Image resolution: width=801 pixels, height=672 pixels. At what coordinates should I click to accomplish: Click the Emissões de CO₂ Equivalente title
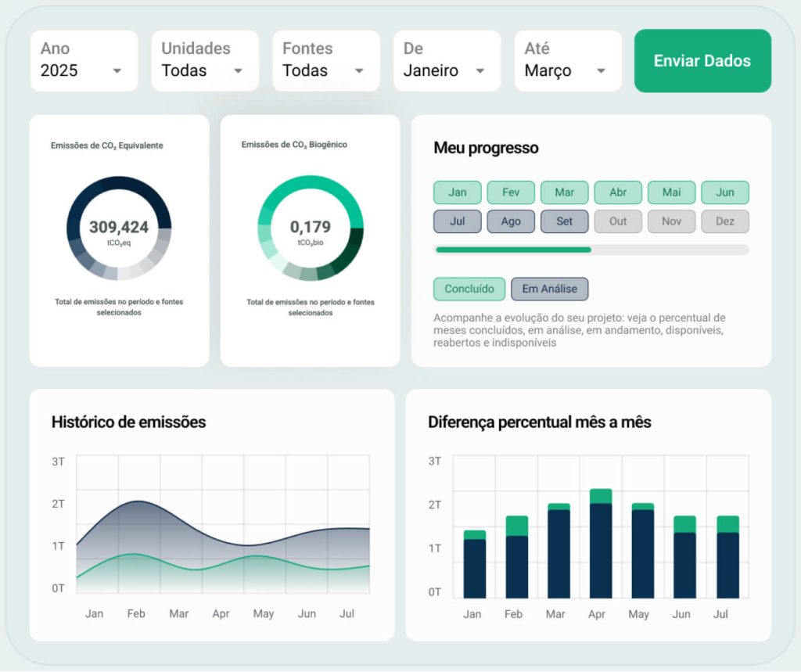click(x=106, y=146)
